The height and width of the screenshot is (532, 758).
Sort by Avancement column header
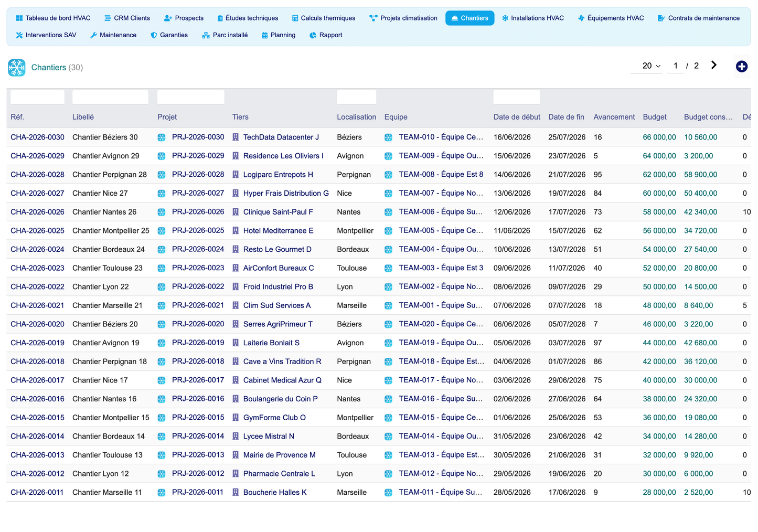(x=614, y=117)
